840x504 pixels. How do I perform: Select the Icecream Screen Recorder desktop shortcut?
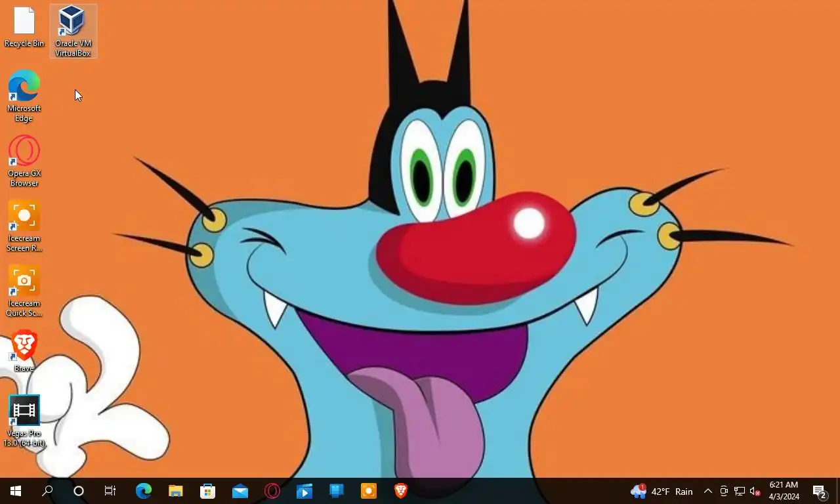coord(24,226)
